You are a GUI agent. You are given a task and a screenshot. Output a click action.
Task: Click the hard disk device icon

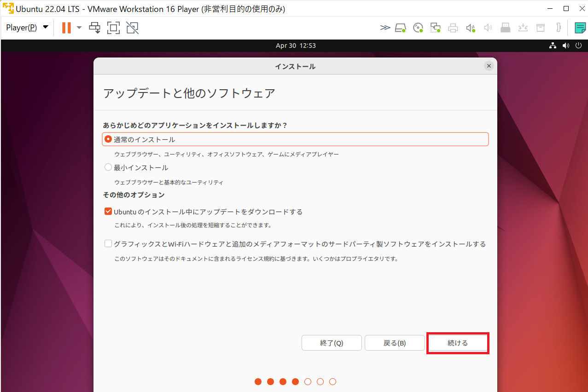click(x=401, y=28)
